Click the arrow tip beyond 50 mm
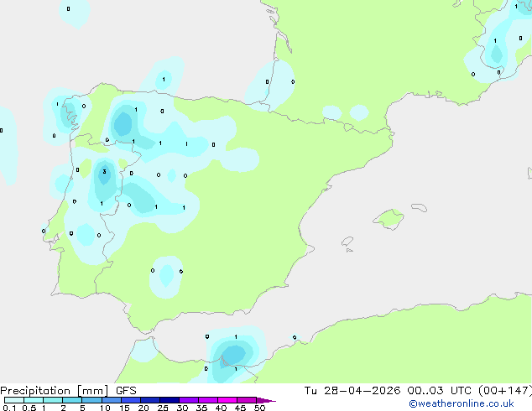Screen dimensions: 532x411 point(266,400)
